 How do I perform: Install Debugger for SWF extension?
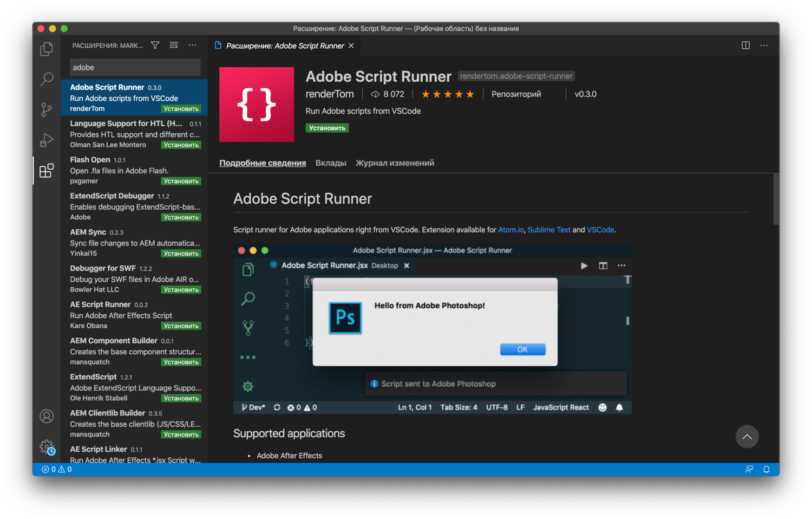point(181,290)
